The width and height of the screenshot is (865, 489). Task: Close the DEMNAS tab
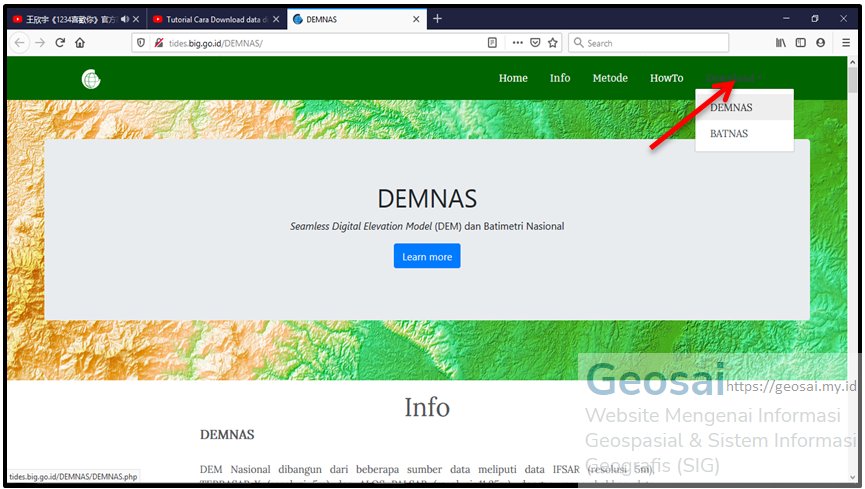pyautogui.click(x=416, y=19)
